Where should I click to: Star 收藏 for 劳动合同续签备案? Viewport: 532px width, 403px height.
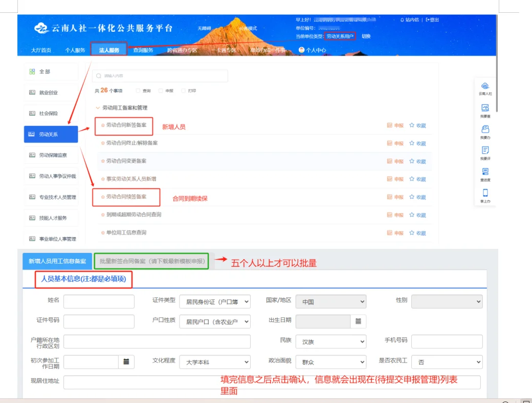pos(417,197)
